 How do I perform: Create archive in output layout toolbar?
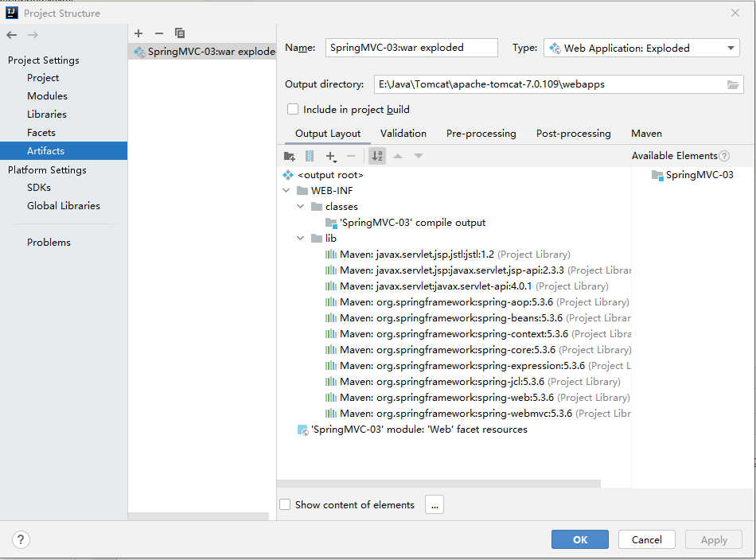pos(310,156)
